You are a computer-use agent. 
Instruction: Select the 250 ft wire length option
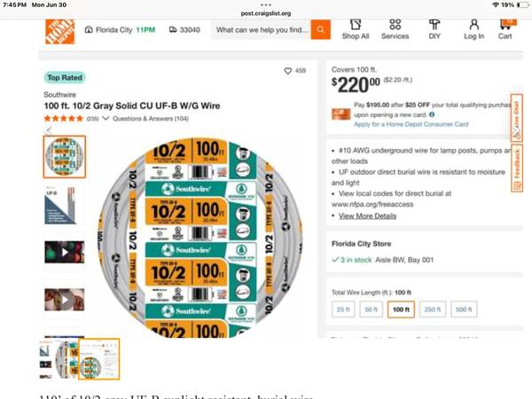(x=433, y=309)
